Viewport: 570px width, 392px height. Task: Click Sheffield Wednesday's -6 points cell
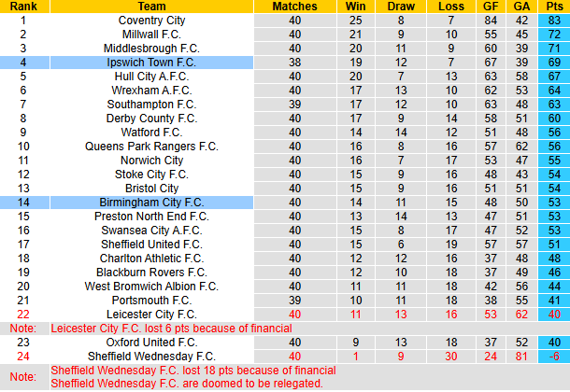tap(554, 357)
